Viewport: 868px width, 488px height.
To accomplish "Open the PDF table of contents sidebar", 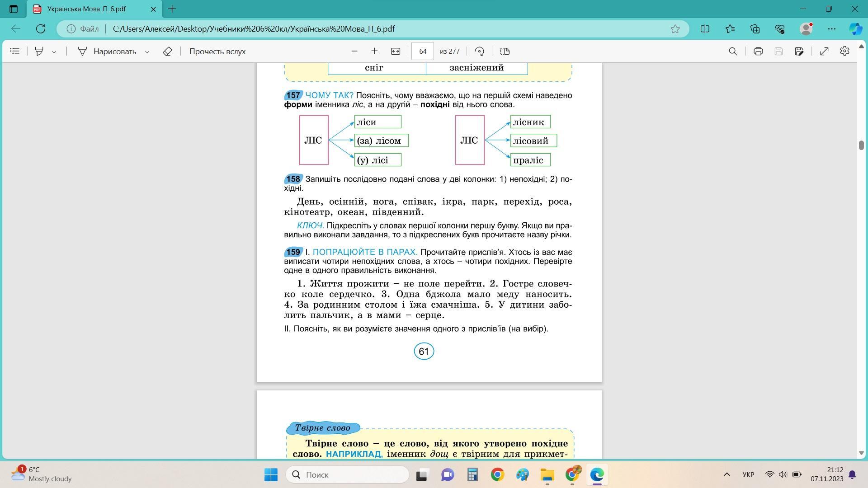I will pos(14,52).
